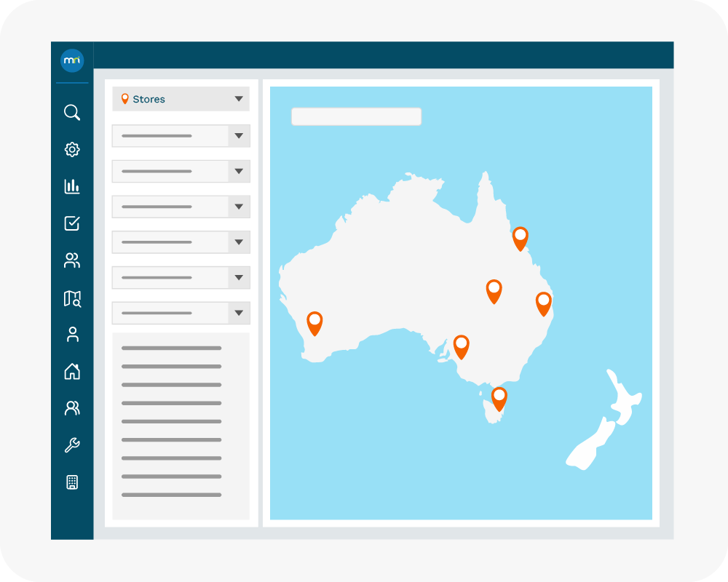
Task: Click the single person icon in the sidebar
Action: 72,335
